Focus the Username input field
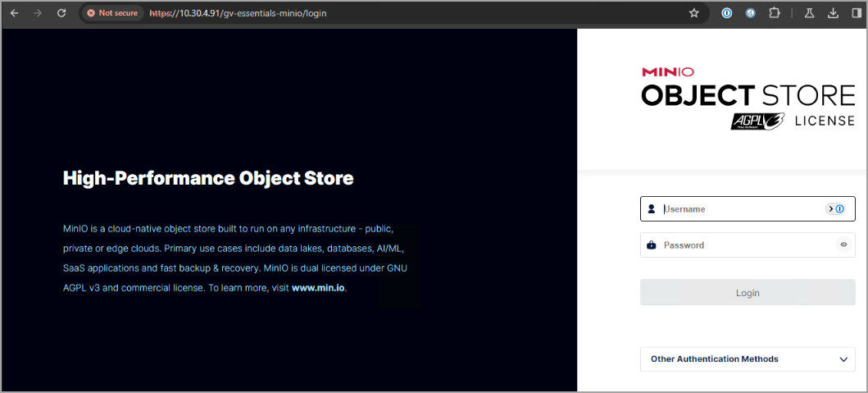The width and height of the screenshot is (868, 393). tap(738, 209)
